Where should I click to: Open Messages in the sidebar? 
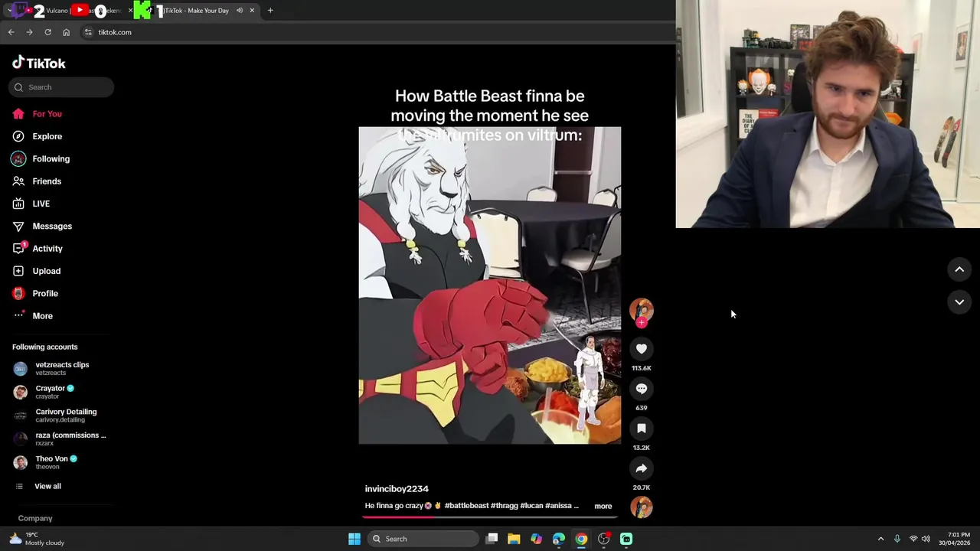pyautogui.click(x=42, y=226)
